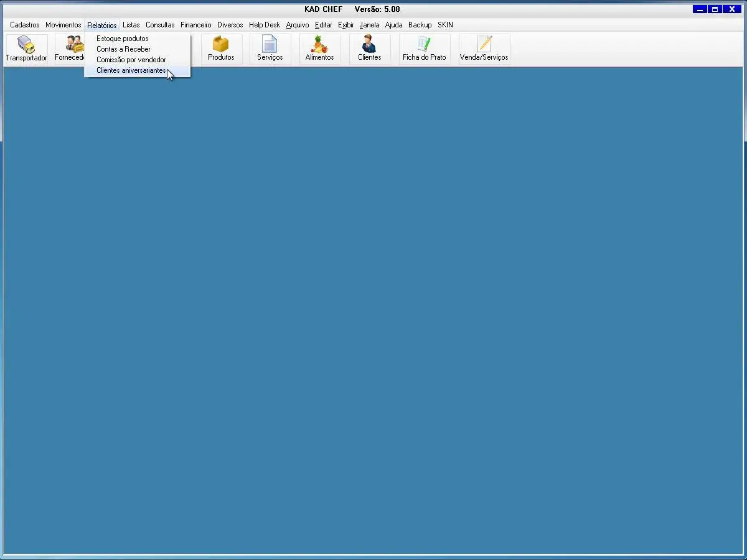This screenshot has width=747, height=560.
Task: Select Estoque produtos report
Action: point(137,39)
